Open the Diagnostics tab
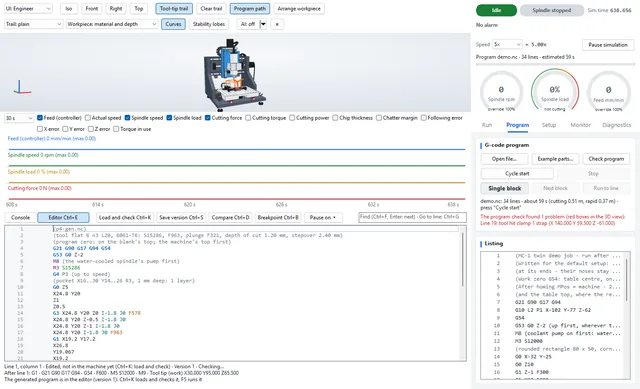Screen dimensions: 640x389 (x=616, y=125)
